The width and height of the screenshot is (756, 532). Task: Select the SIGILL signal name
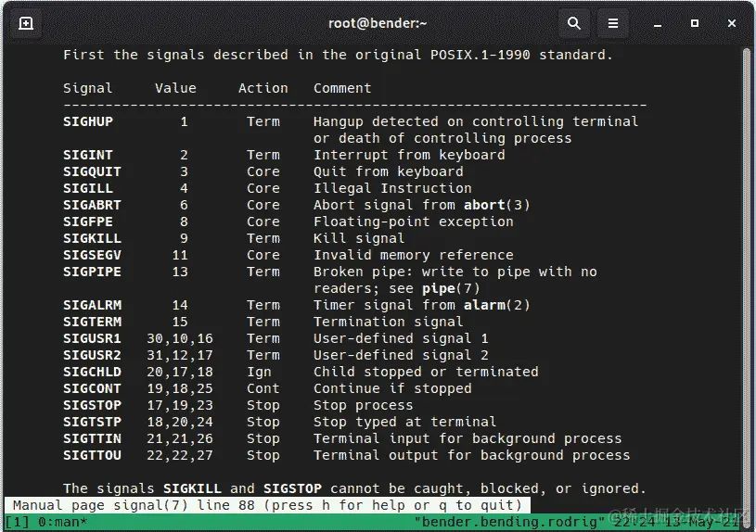pos(88,188)
